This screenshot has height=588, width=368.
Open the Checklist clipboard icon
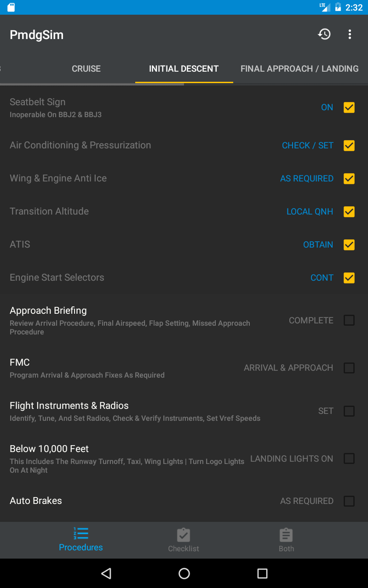click(184, 535)
